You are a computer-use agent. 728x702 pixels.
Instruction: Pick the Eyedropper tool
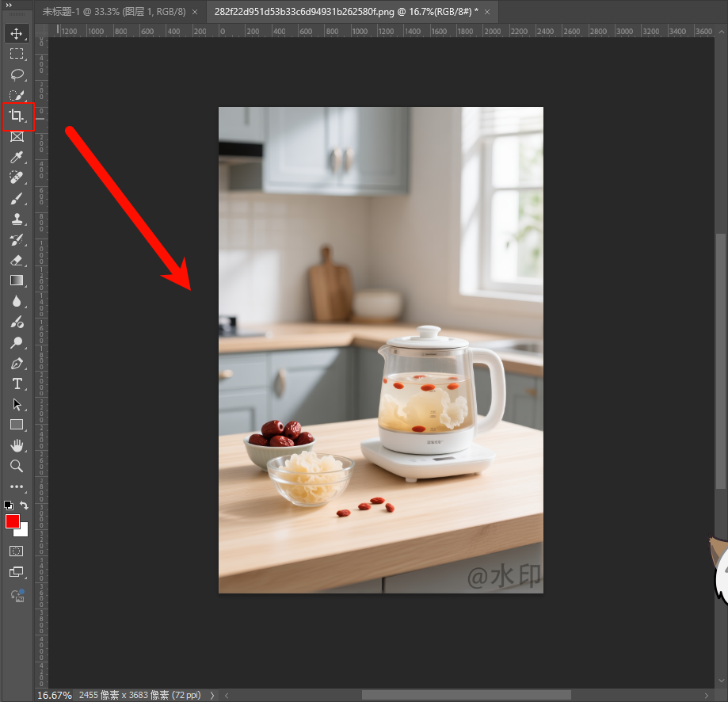click(17, 158)
